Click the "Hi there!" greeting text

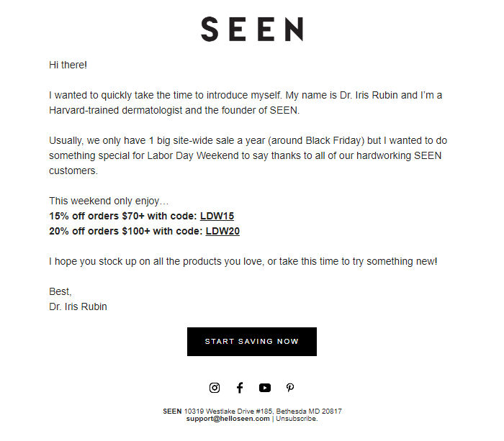tap(68, 65)
